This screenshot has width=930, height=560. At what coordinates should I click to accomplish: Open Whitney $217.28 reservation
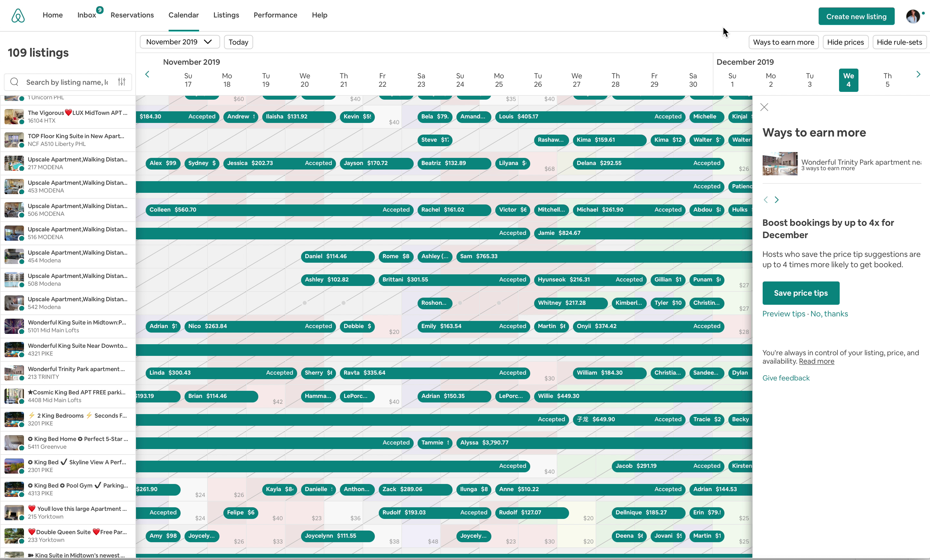[x=571, y=303]
